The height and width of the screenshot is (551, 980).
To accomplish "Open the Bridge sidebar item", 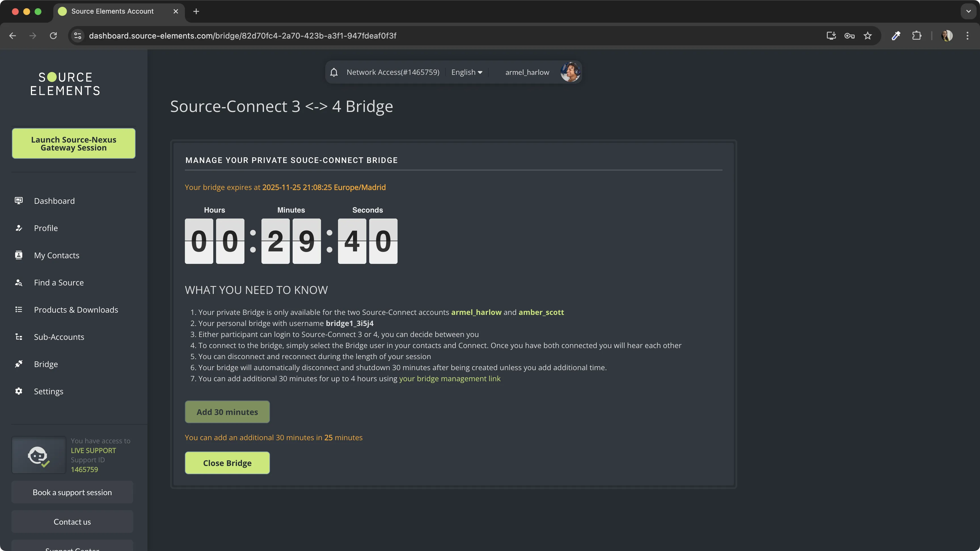I will 46,364.
